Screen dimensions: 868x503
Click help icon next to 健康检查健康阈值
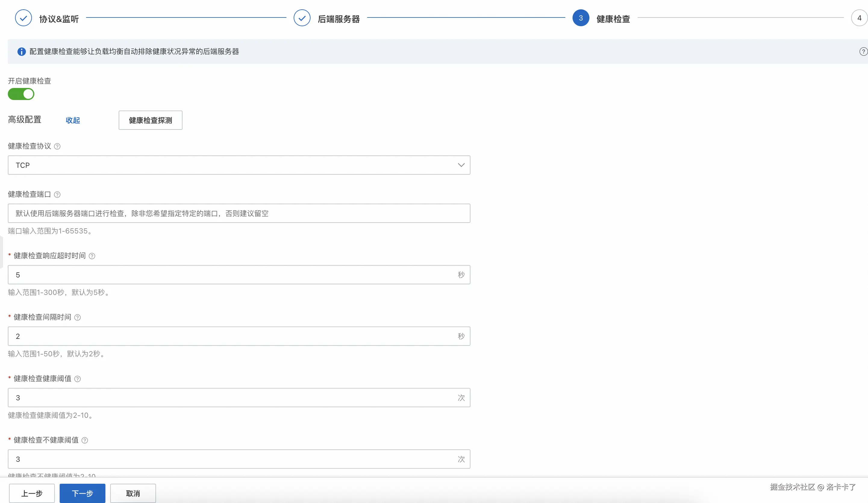coord(77,379)
